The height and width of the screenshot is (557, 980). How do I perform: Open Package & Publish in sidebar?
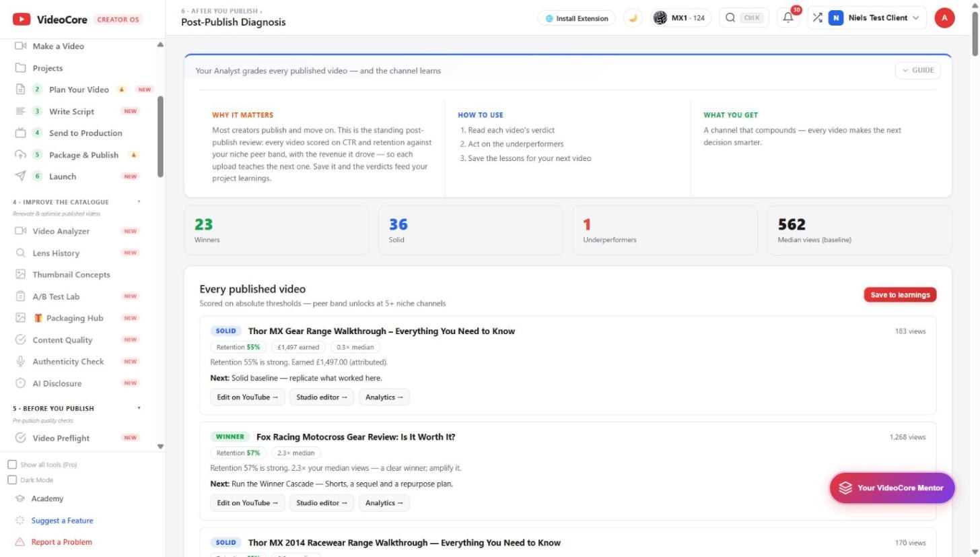tap(84, 155)
